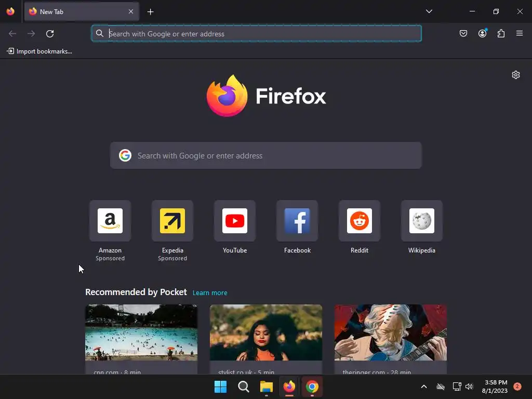Screen dimensions: 532x399
Task: Focus the center Google search box
Action: click(x=265, y=155)
